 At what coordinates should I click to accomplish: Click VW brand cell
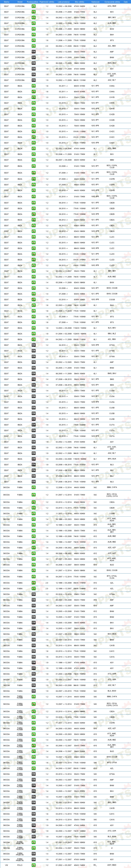pyautogui.click(x=6, y=865)
